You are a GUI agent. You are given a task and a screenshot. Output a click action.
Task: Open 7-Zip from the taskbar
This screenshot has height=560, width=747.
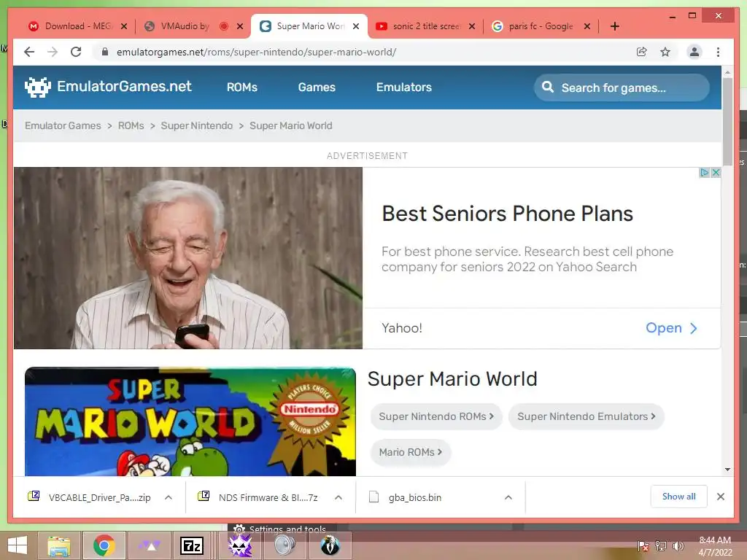192,545
